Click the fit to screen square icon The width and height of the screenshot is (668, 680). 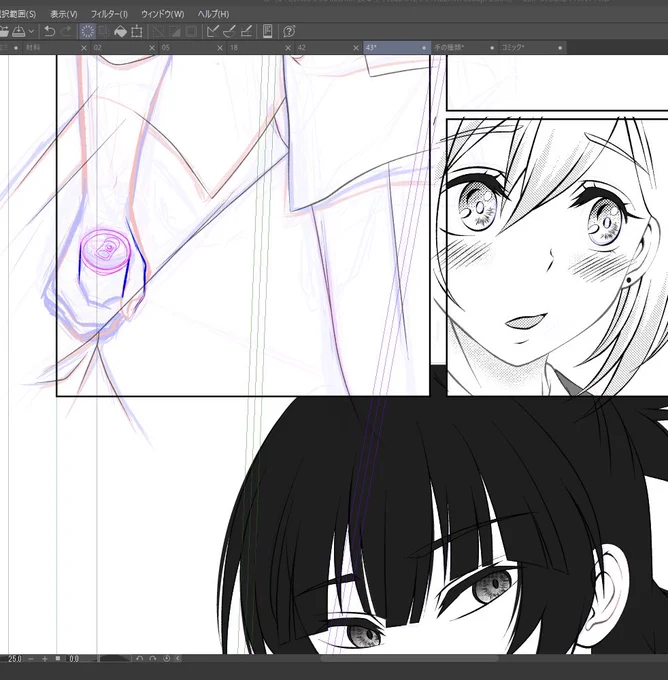click(x=58, y=658)
